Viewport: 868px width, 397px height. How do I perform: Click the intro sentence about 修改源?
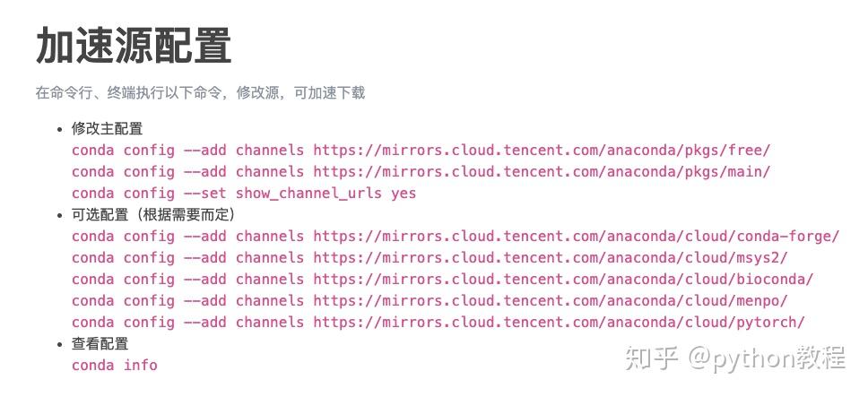[x=200, y=92]
